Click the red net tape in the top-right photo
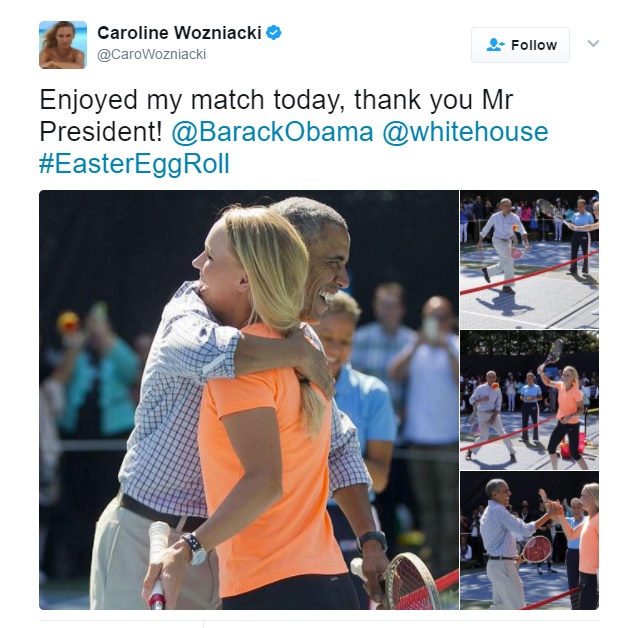Viewport: 638px width, 628px height. coord(529,273)
